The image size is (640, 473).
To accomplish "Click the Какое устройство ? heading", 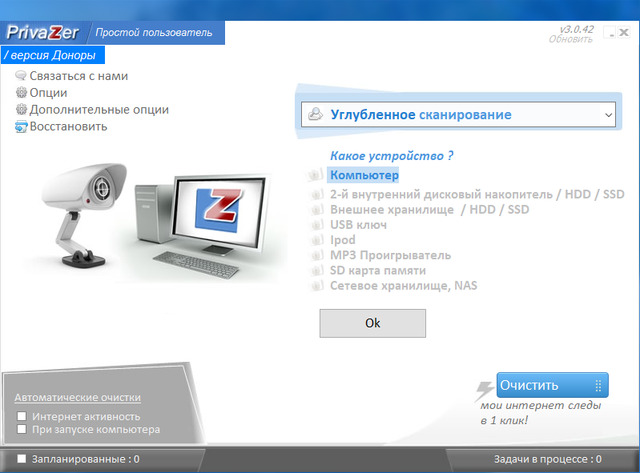I will [x=391, y=156].
